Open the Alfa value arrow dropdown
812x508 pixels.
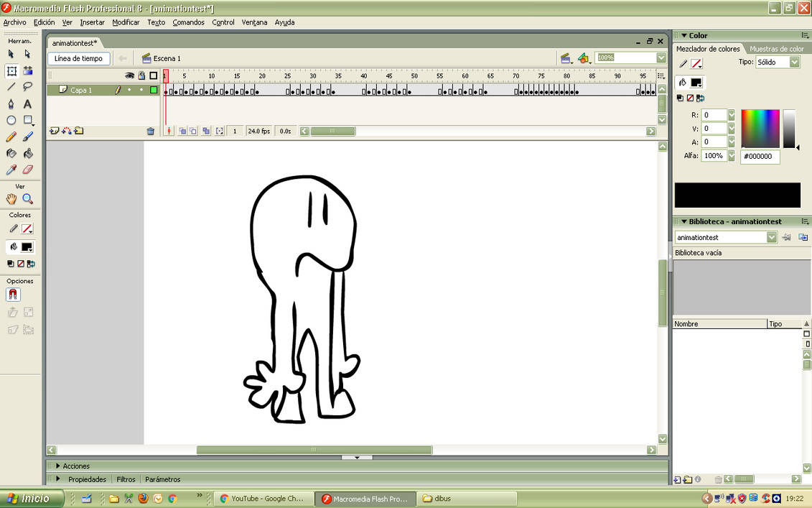[731, 155]
